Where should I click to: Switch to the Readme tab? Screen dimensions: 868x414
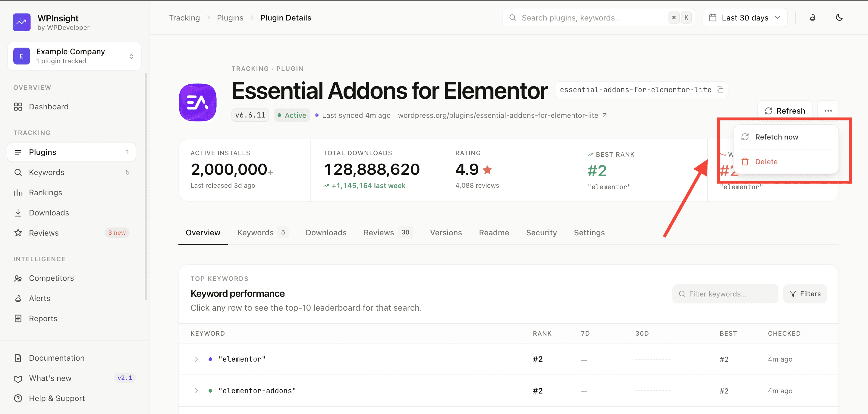point(494,233)
